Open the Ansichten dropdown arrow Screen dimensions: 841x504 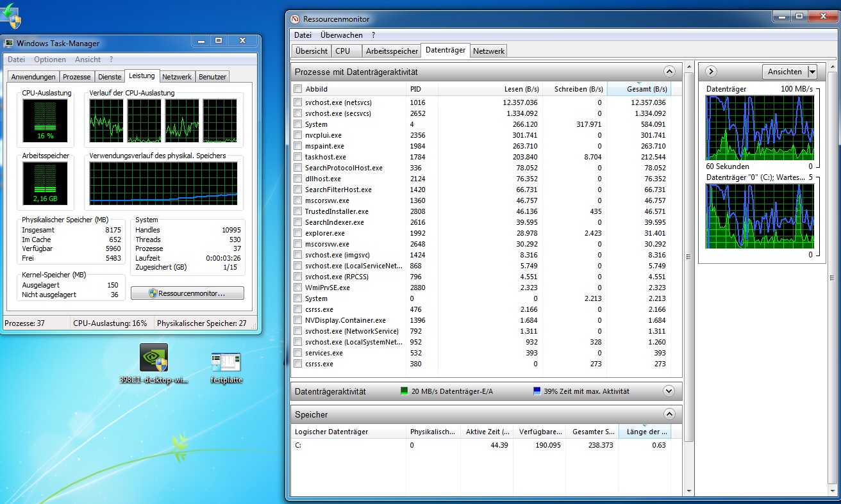pyautogui.click(x=812, y=72)
